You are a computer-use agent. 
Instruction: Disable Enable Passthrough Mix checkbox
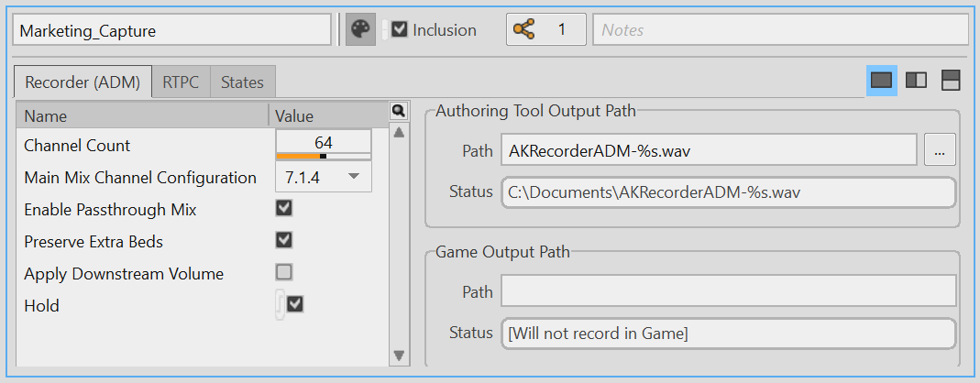[284, 209]
